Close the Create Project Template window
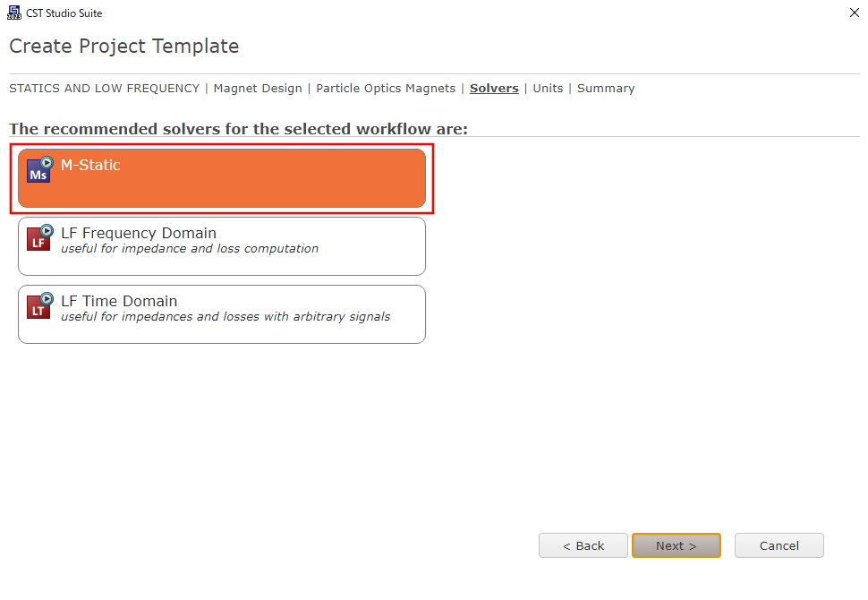Image resolution: width=868 pixels, height=600 pixels. click(851, 13)
